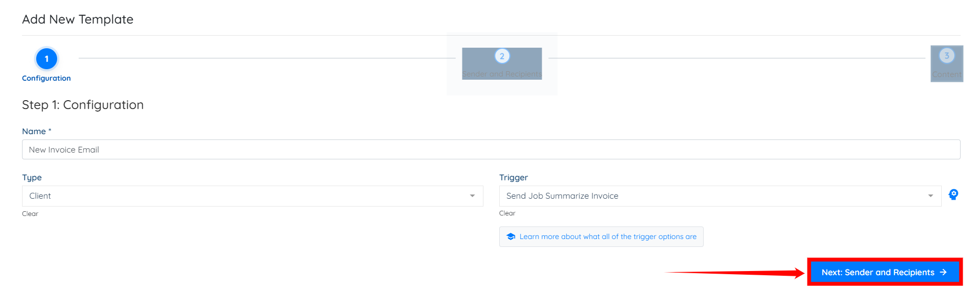Open the Sender and Recipients step label
Viewport: 980px width, 292px height.
pyautogui.click(x=502, y=74)
